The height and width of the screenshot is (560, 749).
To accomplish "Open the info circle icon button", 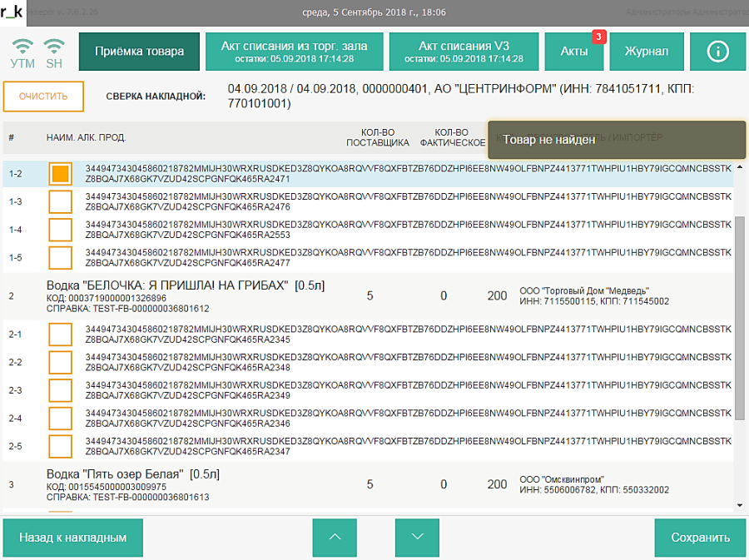I will click(x=717, y=52).
